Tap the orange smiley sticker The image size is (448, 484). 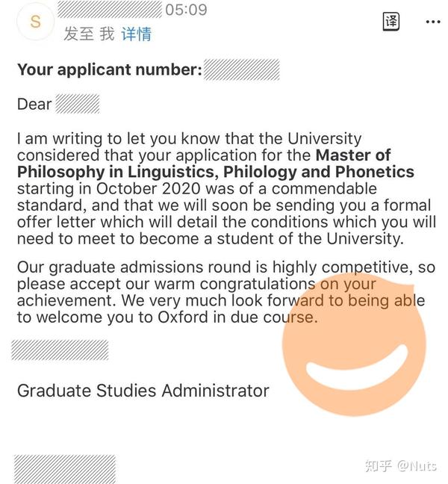coord(354,344)
